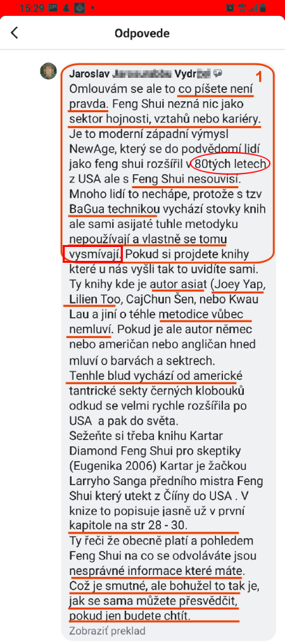Tap the Odpovede header title
This screenshot has height=644, width=285.
[142, 33]
